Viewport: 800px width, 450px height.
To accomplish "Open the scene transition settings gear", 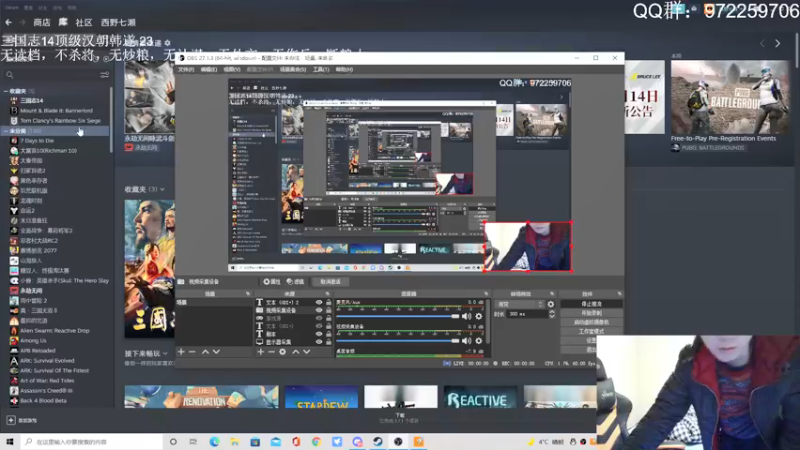I will [x=551, y=304].
